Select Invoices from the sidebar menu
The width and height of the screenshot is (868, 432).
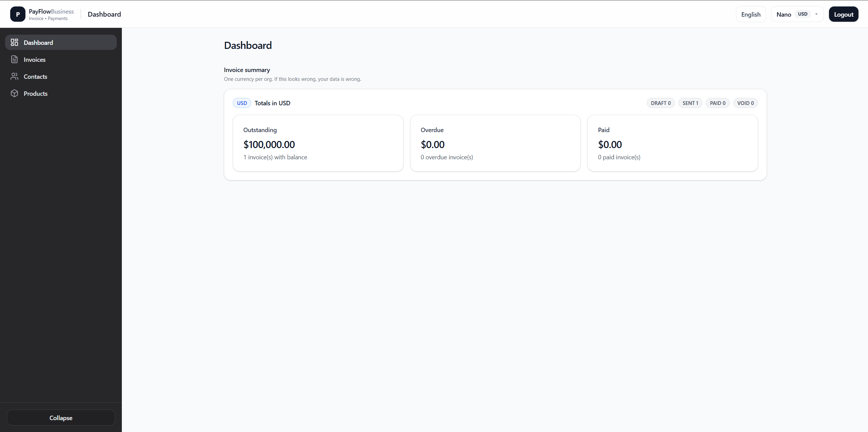pos(34,59)
